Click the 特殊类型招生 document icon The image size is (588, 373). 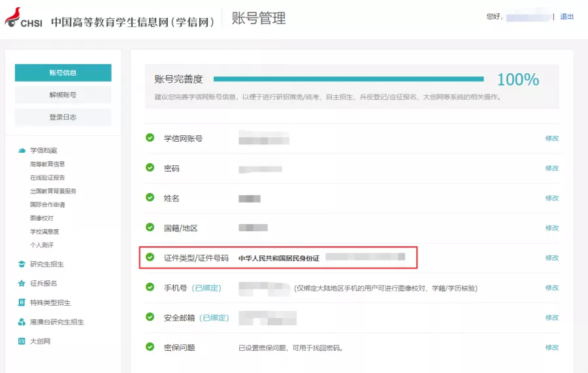pyautogui.click(x=22, y=302)
